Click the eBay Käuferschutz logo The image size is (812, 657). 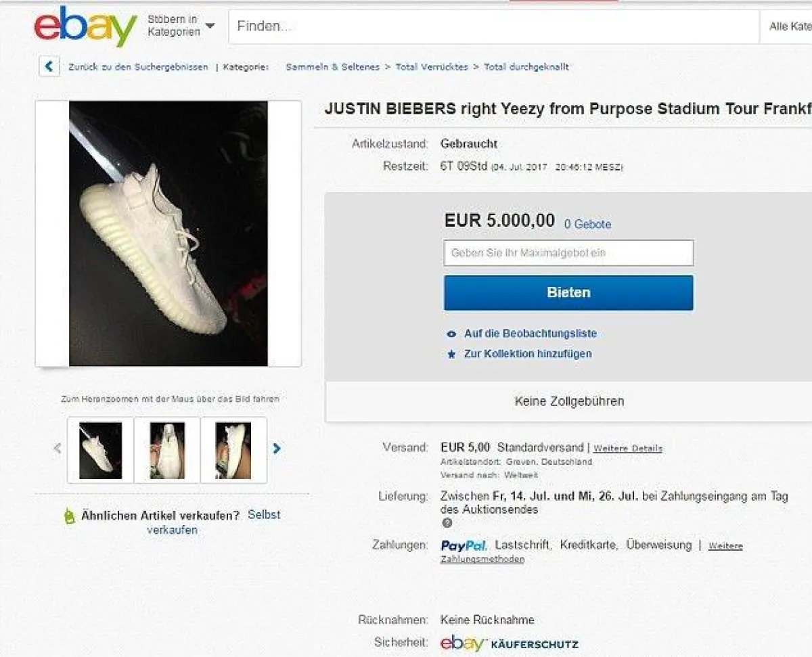tap(509, 643)
